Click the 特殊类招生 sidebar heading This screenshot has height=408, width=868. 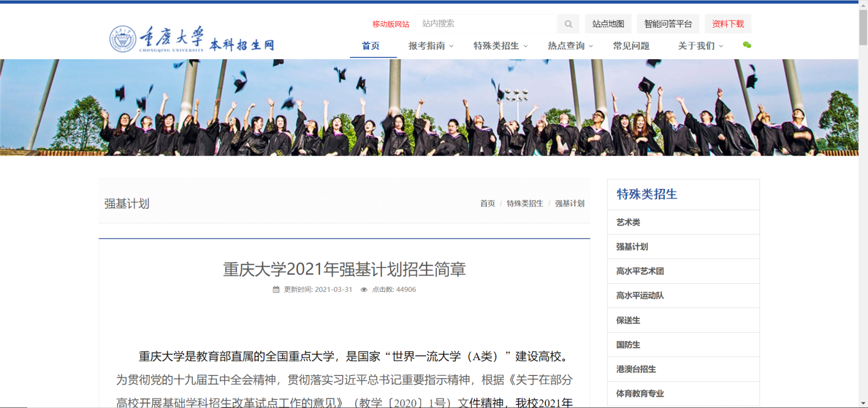[647, 194]
